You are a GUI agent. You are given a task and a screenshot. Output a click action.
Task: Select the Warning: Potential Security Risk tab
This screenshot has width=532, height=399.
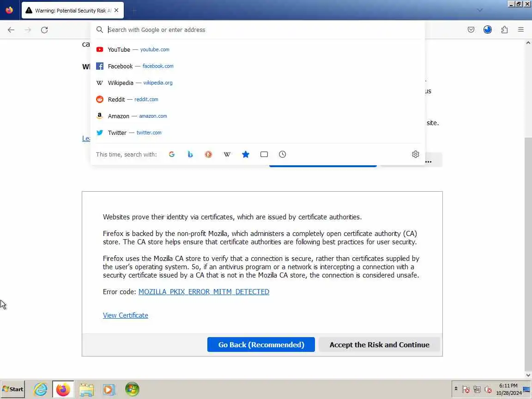(x=73, y=11)
